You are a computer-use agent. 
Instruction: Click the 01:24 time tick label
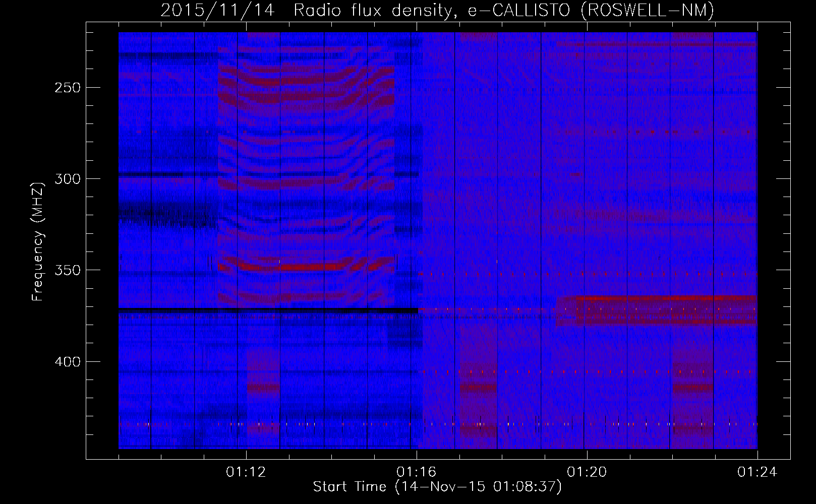pos(757,472)
